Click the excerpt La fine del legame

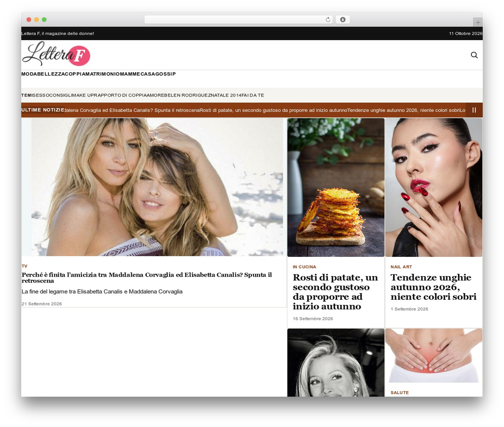tap(102, 292)
